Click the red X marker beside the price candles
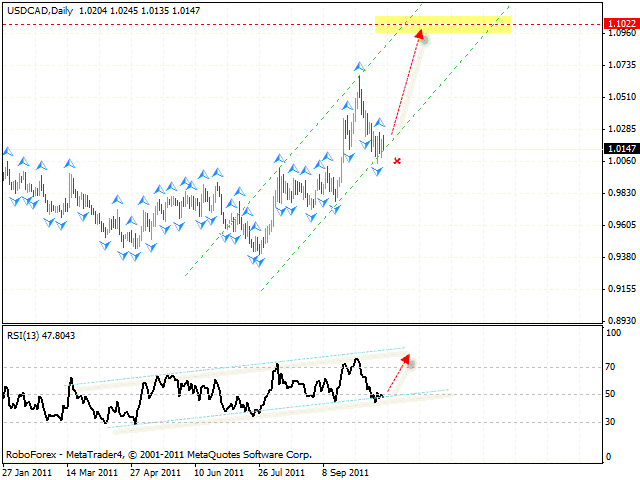 pos(398,160)
